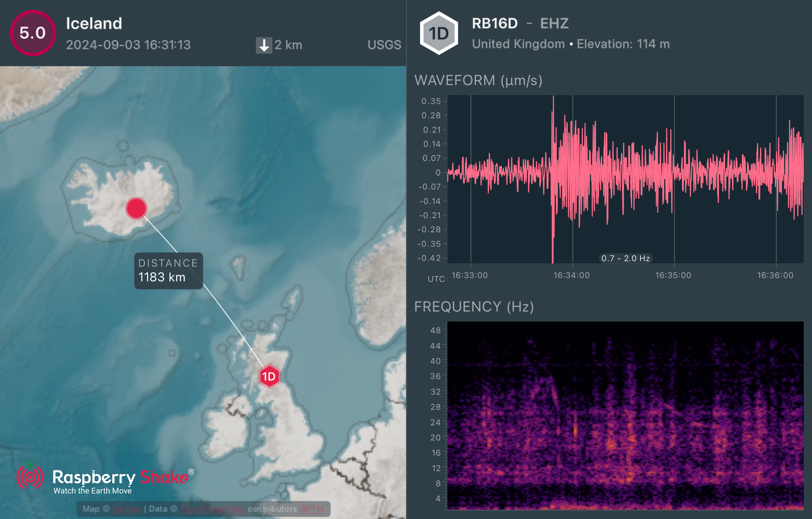Click the OpenStreetMap attribution link
Image resolution: width=812 pixels, height=519 pixels.
tap(212, 509)
